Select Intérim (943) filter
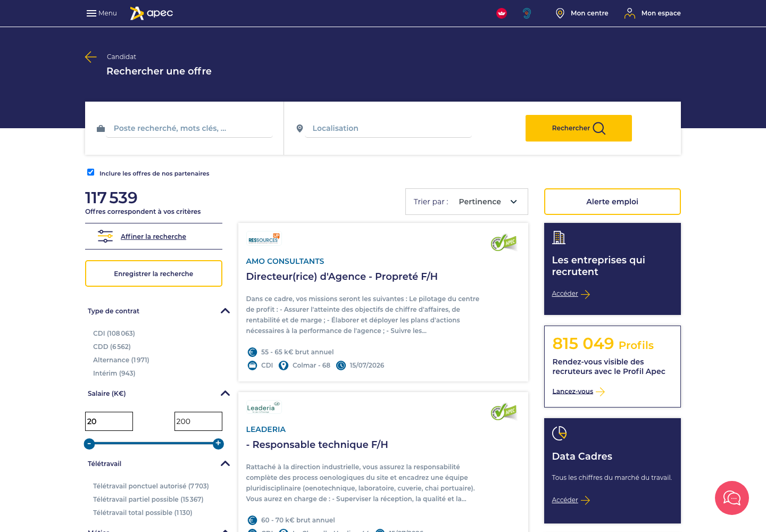Image resolution: width=766 pixels, height=532 pixels. click(x=114, y=373)
